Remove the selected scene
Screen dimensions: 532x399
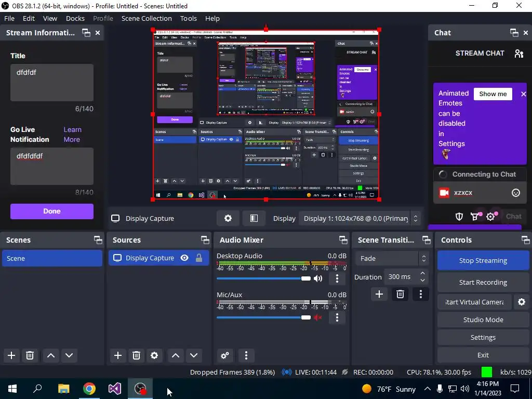tap(30, 355)
